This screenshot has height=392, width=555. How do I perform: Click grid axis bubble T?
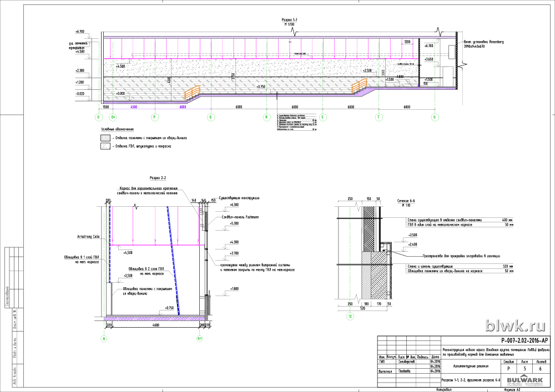click(379, 117)
